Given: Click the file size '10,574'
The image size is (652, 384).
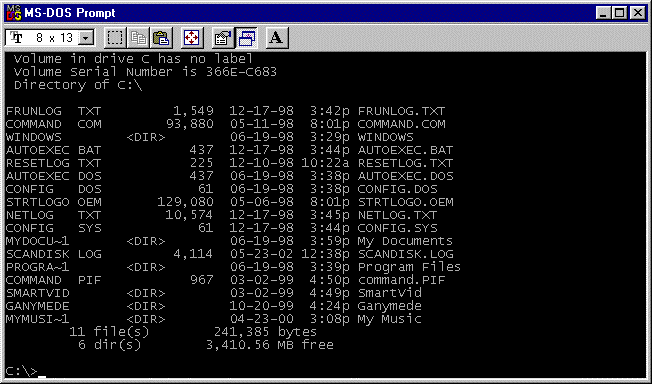Looking at the screenshot, I should pyautogui.click(x=189, y=215).
